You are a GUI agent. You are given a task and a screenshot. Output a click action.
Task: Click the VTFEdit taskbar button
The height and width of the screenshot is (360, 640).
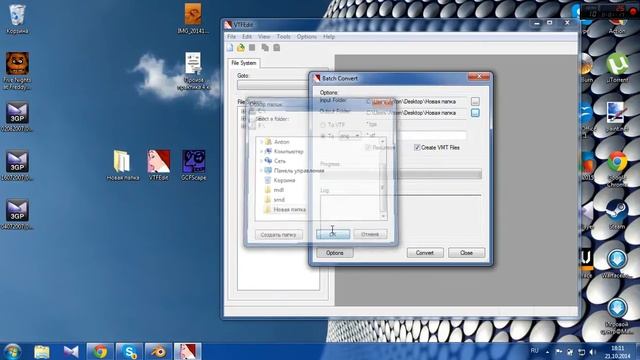tap(188, 351)
